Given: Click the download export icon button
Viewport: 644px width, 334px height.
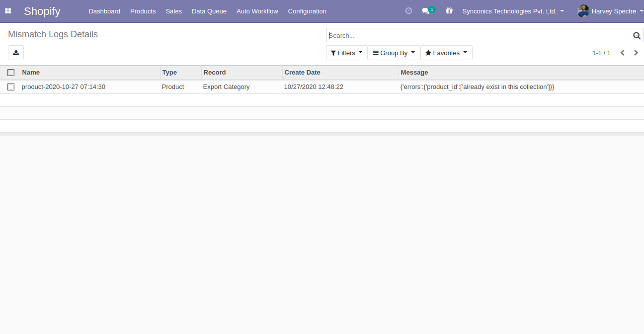Looking at the screenshot, I should 16,53.
